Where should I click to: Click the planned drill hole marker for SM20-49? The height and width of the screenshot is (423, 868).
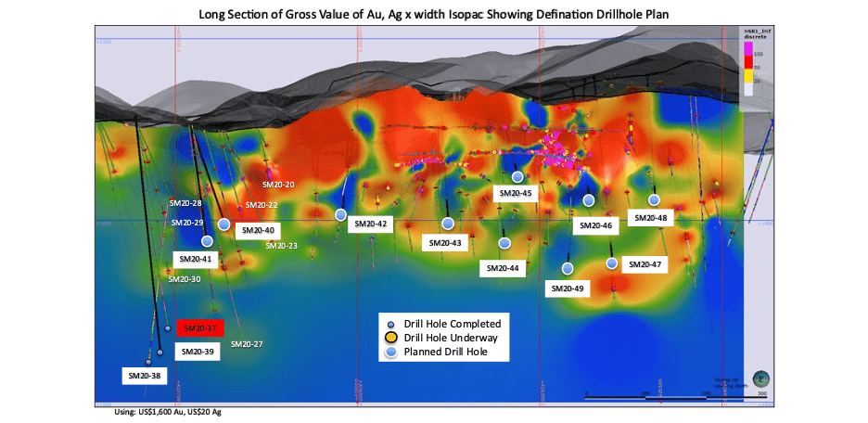point(568,268)
